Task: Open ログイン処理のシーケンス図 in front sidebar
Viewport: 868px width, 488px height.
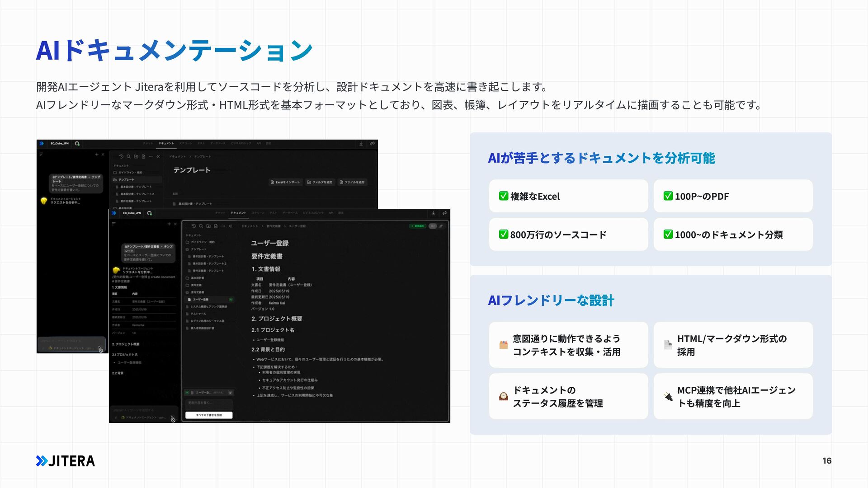Action: tap(205, 321)
